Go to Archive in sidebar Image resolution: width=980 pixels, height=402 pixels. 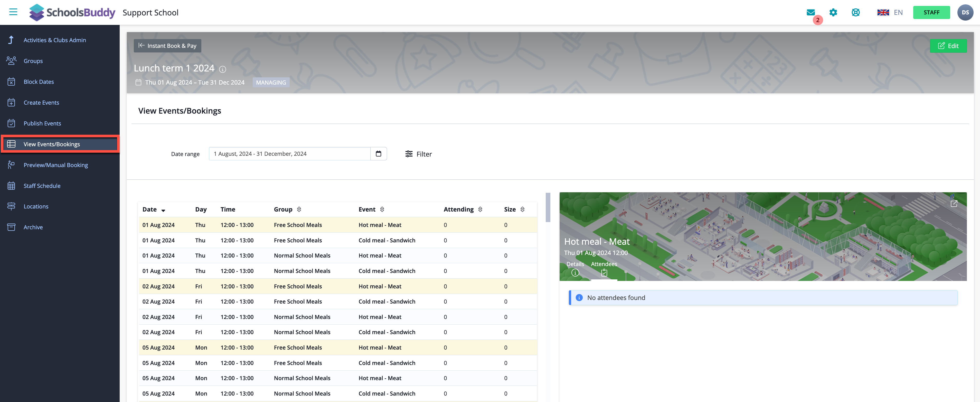tap(33, 227)
